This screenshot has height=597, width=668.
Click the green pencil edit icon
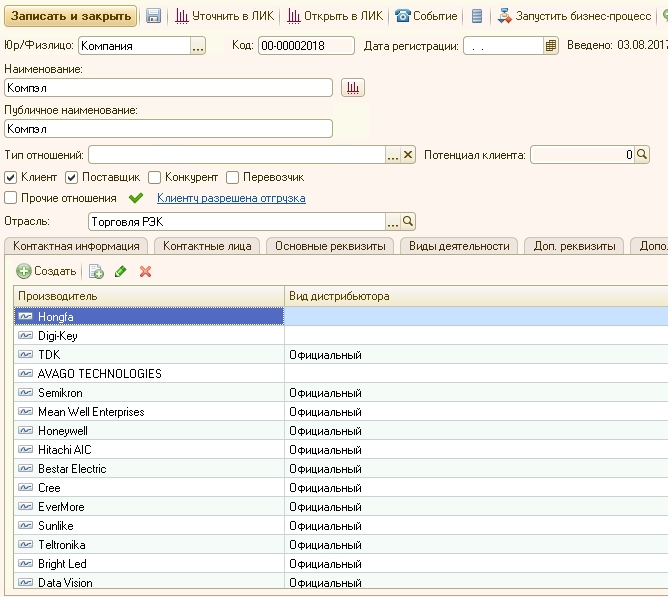click(121, 271)
